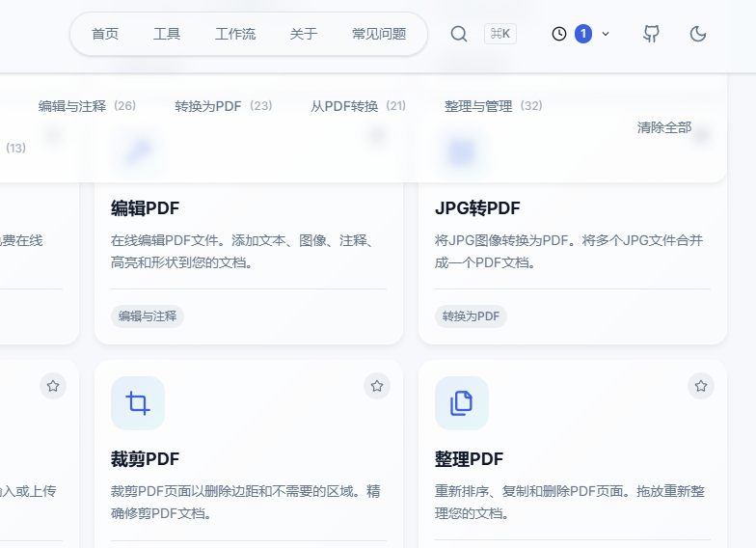Open the 工具 navigation item
Screen dimensions: 756x548
pyautogui.click(x=167, y=34)
